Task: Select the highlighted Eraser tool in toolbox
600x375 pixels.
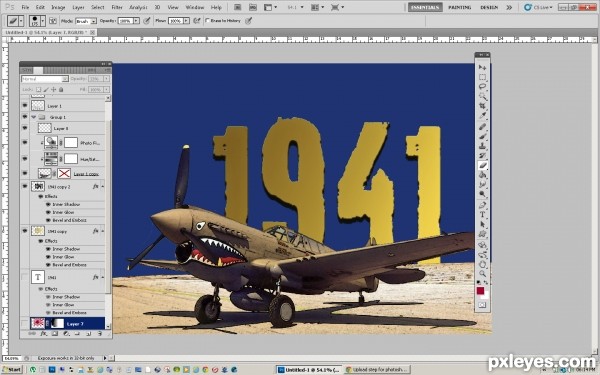Action: [x=482, y=165]
